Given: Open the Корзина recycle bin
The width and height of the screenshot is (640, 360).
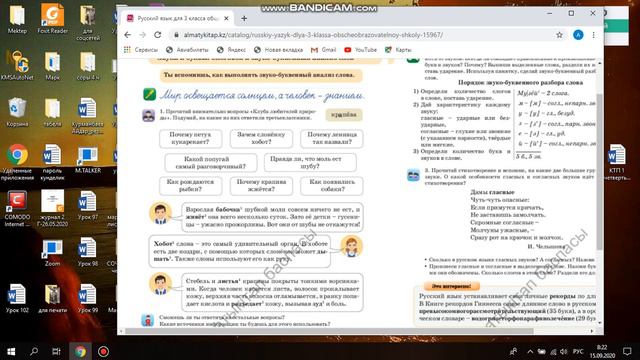Looking at the screenshot, I should (17, 112).
